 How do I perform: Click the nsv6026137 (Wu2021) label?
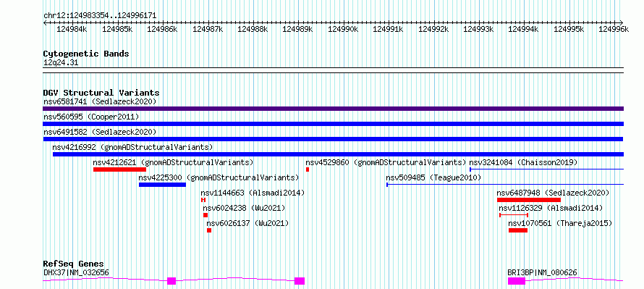247,223
